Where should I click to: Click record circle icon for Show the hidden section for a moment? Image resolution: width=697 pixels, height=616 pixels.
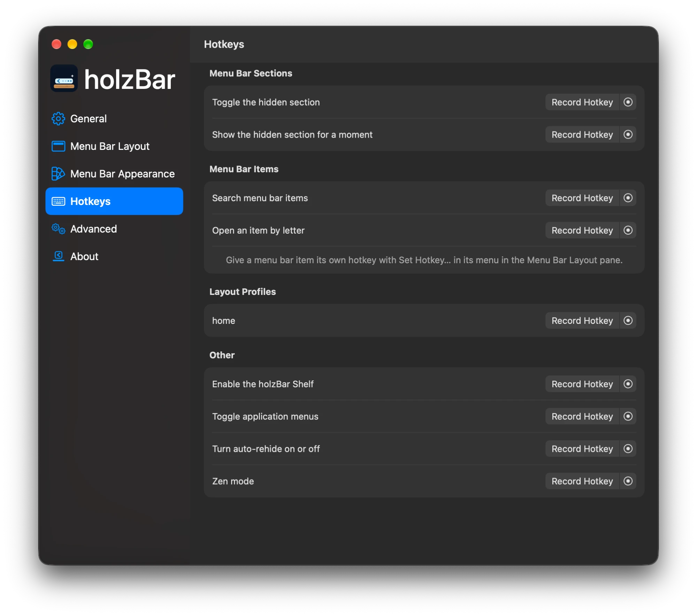click(x=628, y=135)
